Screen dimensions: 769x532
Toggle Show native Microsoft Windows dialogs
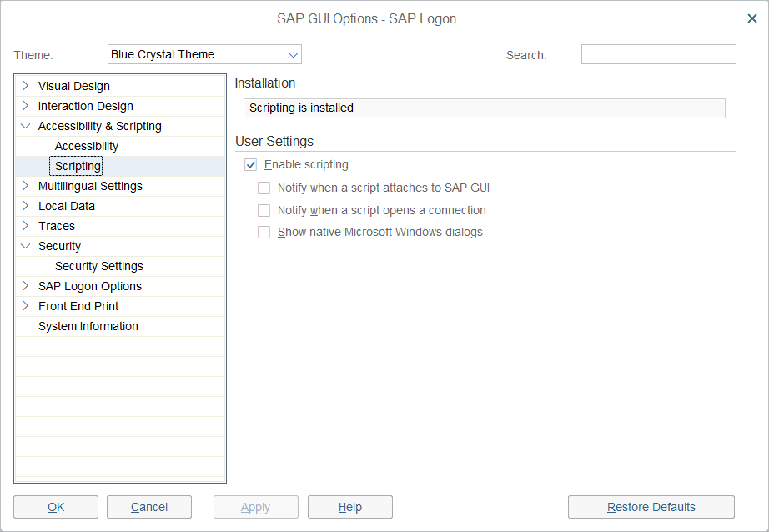pos(264,233)
